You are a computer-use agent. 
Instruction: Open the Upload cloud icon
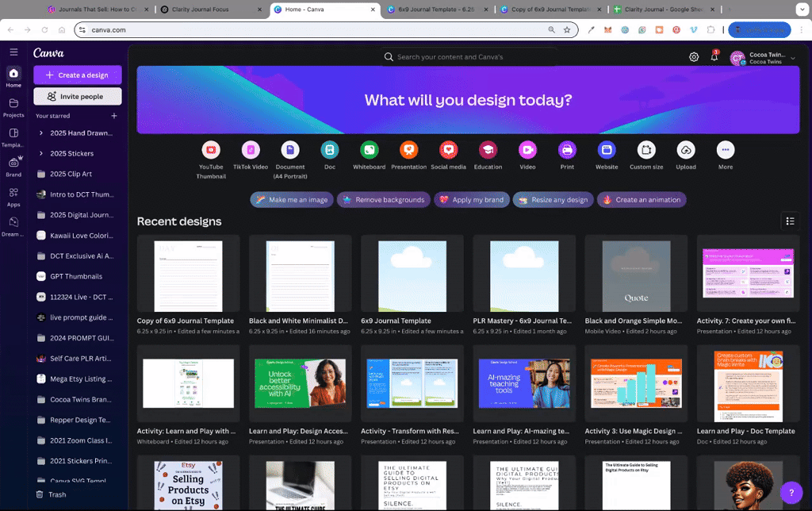tap(686, 150)
